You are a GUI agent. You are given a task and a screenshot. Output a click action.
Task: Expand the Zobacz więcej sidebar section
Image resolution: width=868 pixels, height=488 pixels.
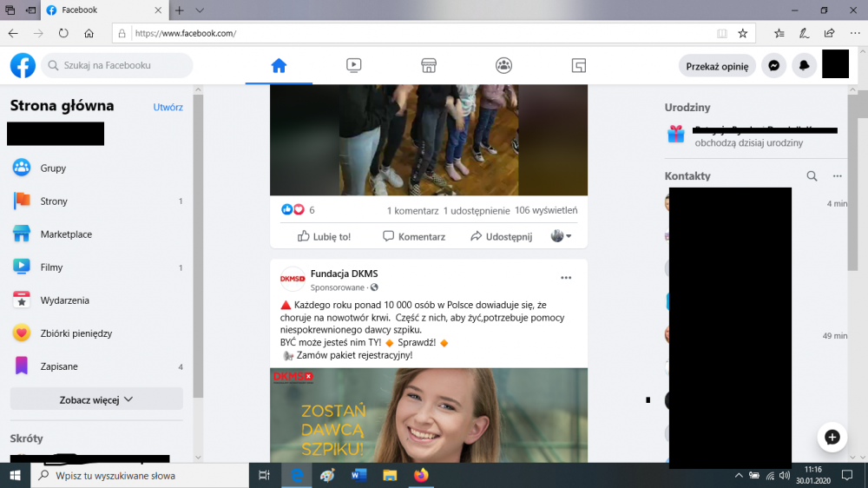pyautogui.click(x=96, y=399)
